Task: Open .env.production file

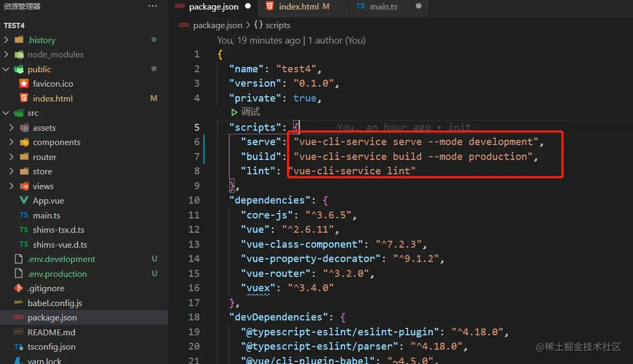Action: [84, 273]
